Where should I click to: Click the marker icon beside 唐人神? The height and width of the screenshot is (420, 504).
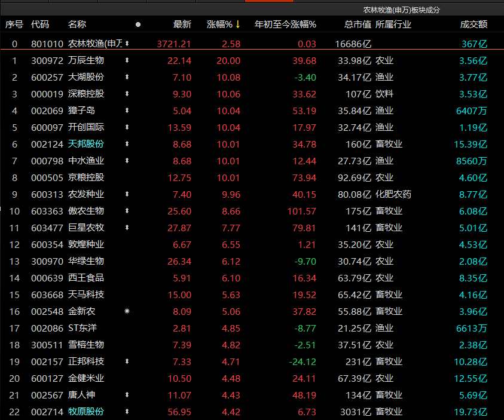click(127, 395)
